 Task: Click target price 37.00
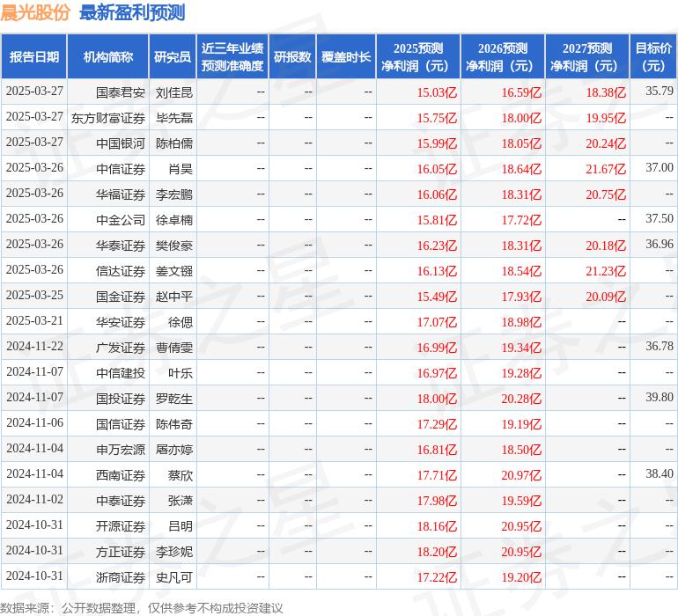[660, 167]
